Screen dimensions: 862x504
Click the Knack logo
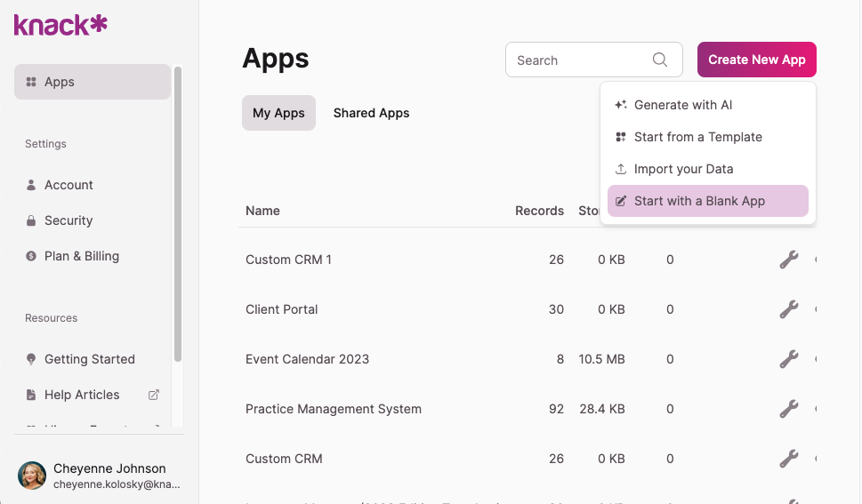60,25
